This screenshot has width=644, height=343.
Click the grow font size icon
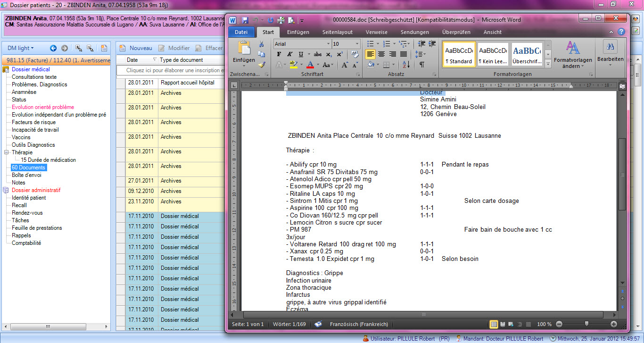pos(345,65)
